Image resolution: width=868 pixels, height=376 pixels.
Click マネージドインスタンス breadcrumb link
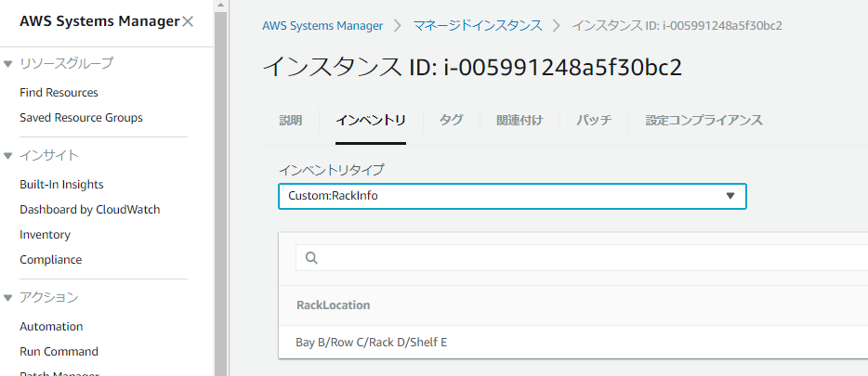pos(478,25)
